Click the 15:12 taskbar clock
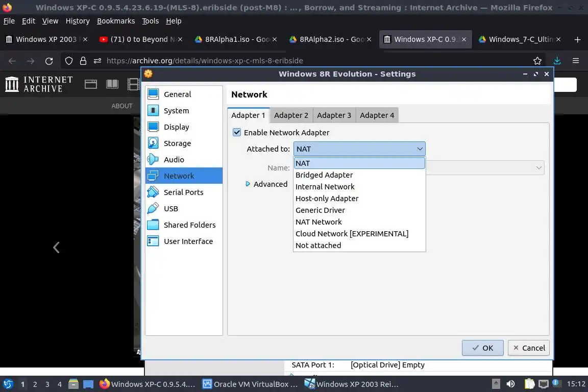Screen dimensions: 588x392 click(576, 384)
